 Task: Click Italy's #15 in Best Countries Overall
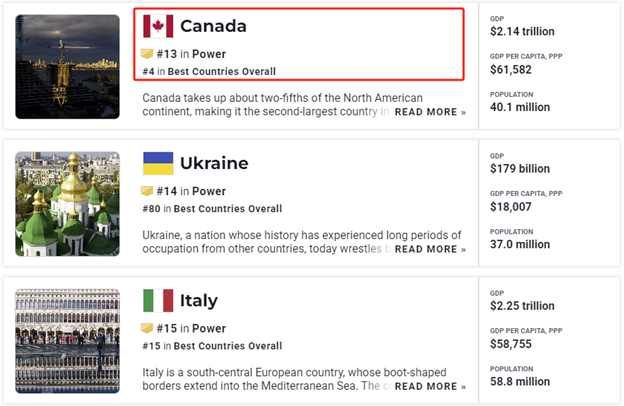tap(212, 346)
